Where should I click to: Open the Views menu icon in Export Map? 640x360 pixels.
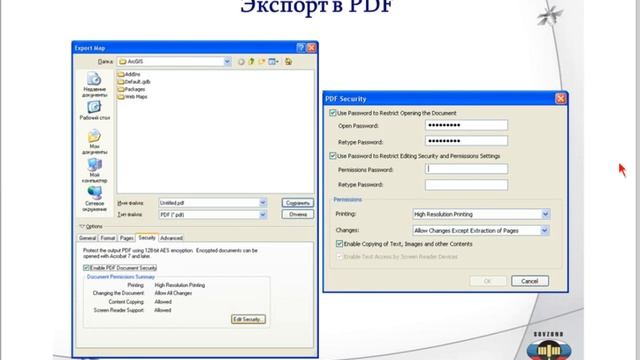pos(273,62)
